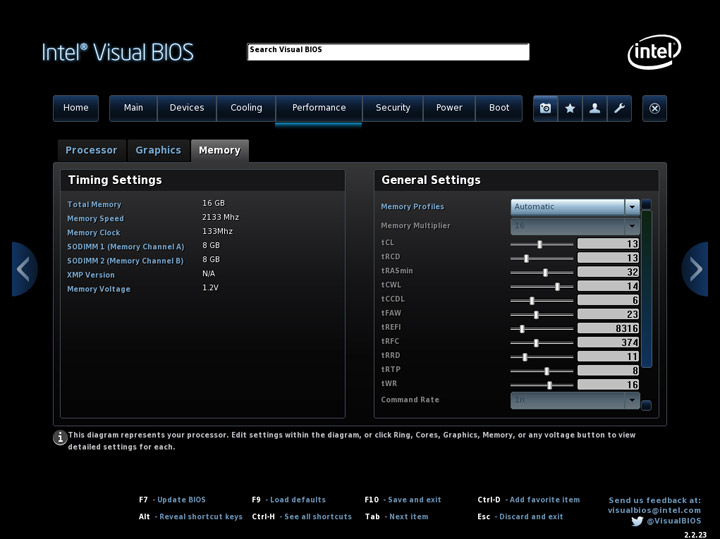Go to previous page with left arrow
720x539 pixels.
click(24, 269)
